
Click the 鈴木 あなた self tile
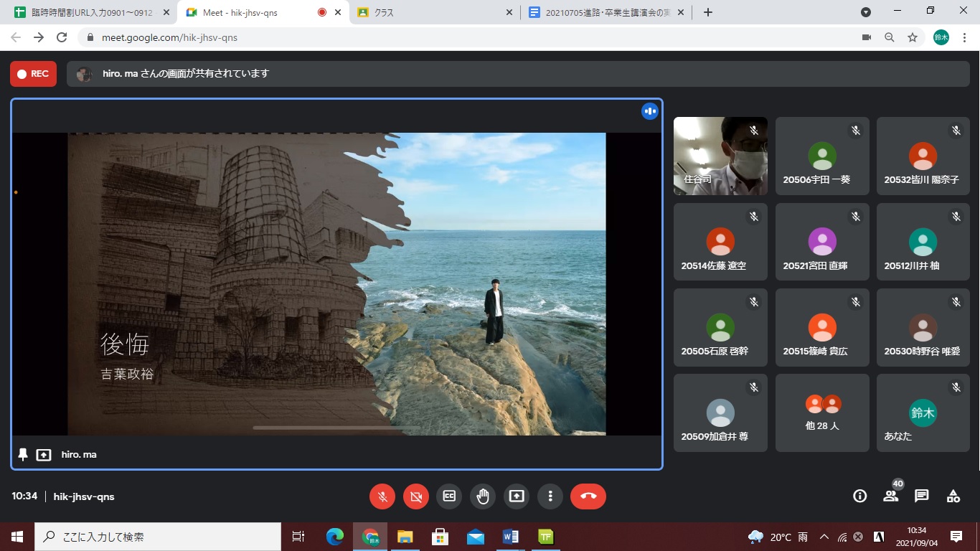[x=923, y=413]
